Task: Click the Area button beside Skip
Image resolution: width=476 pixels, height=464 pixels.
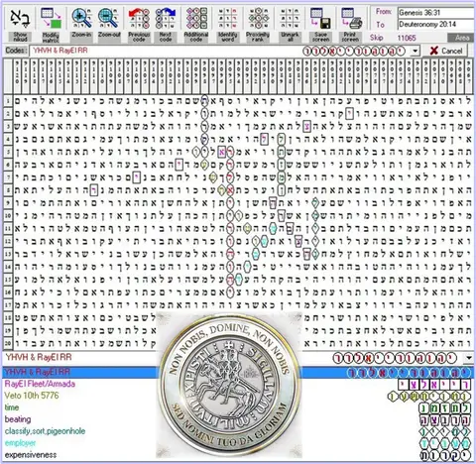Action: click(x=461, y=38)
